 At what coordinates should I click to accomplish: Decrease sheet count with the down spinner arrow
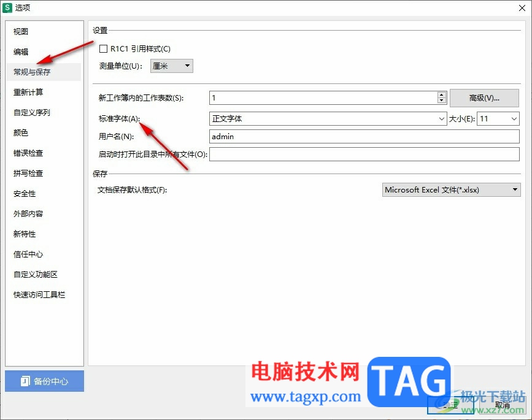coord(441,101)
